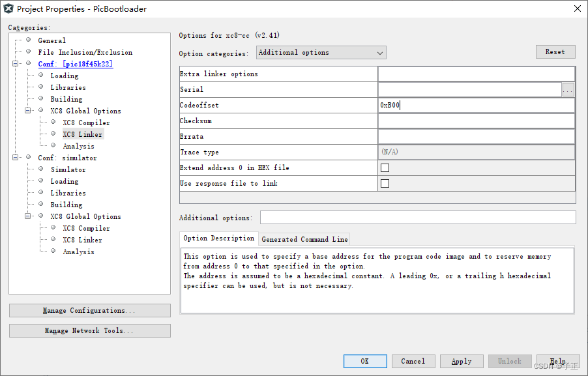Select the Simulator category icon

[x=40, y=169]
